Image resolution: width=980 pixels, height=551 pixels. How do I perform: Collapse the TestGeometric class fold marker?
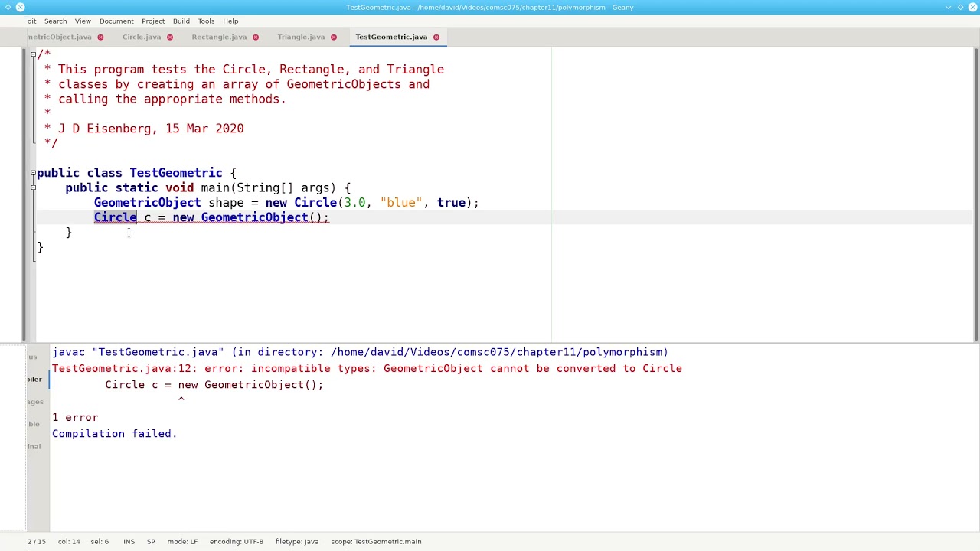pos(33,173)
